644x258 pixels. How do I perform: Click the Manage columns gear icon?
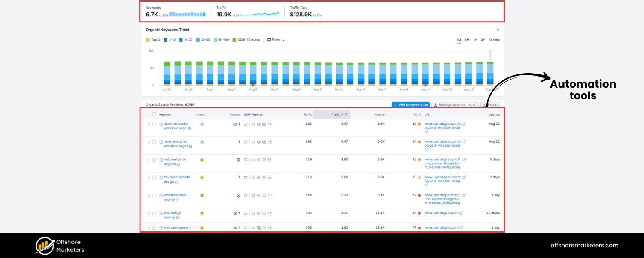click(x=436, y=104)
